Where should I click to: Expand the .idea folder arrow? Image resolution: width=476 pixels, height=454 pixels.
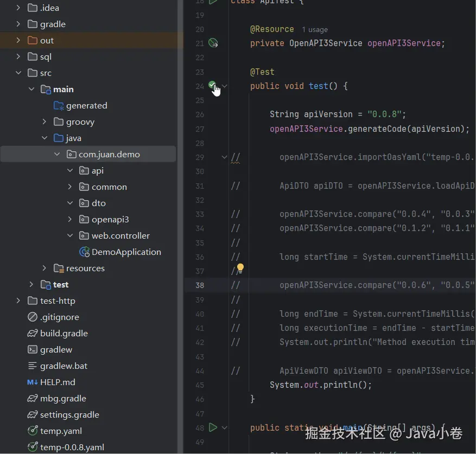click(18, 8)
